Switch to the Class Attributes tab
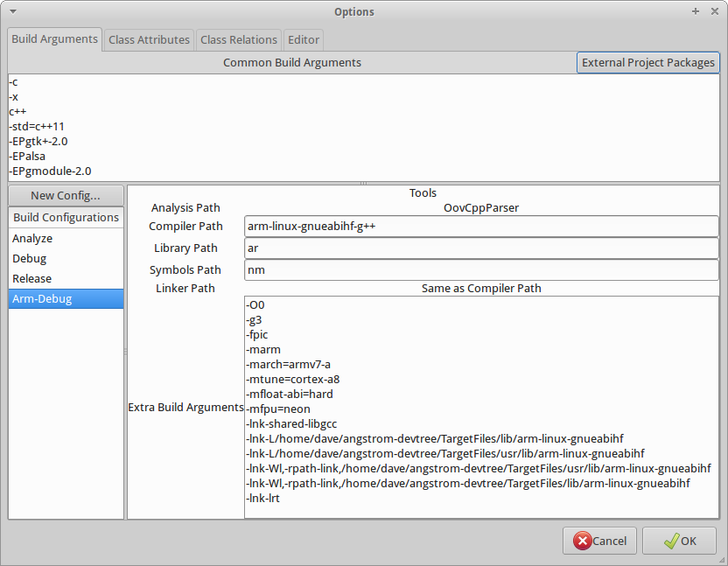728x566 pixels. click(x=149, y=39)
